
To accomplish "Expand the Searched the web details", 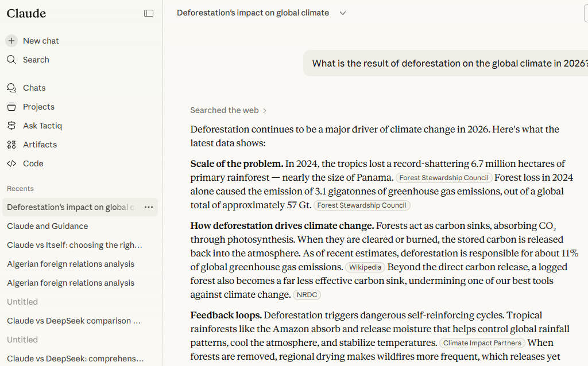I will point(228,110).
